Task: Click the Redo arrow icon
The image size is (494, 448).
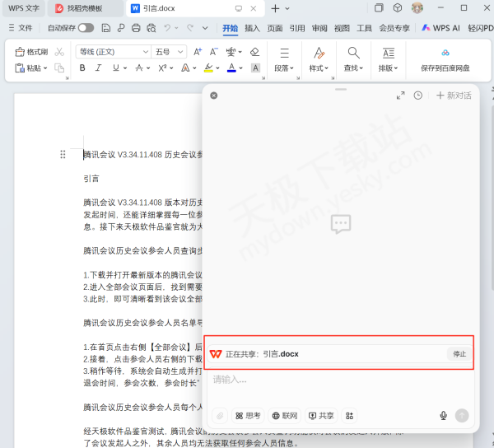Action: [190, 28]
